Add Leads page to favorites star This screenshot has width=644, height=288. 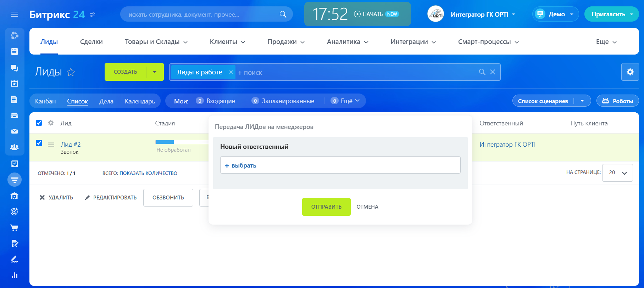[x=71, y=72]
